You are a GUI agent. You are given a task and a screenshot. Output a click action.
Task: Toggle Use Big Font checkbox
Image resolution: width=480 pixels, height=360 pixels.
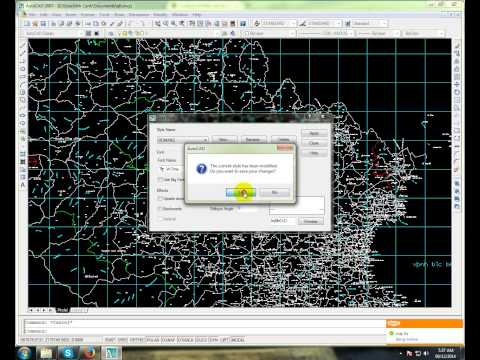[x=160, y=180]
